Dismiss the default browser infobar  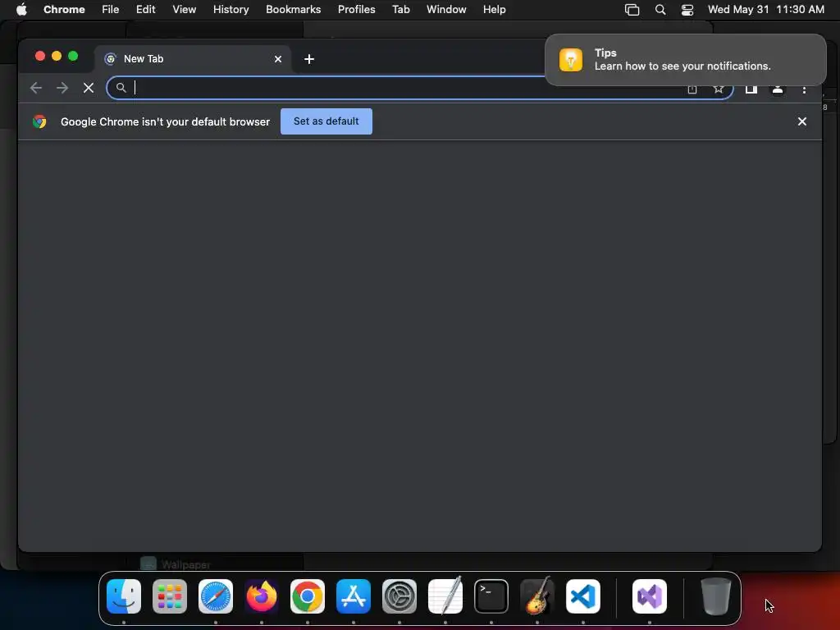click(x=802, y=121)
